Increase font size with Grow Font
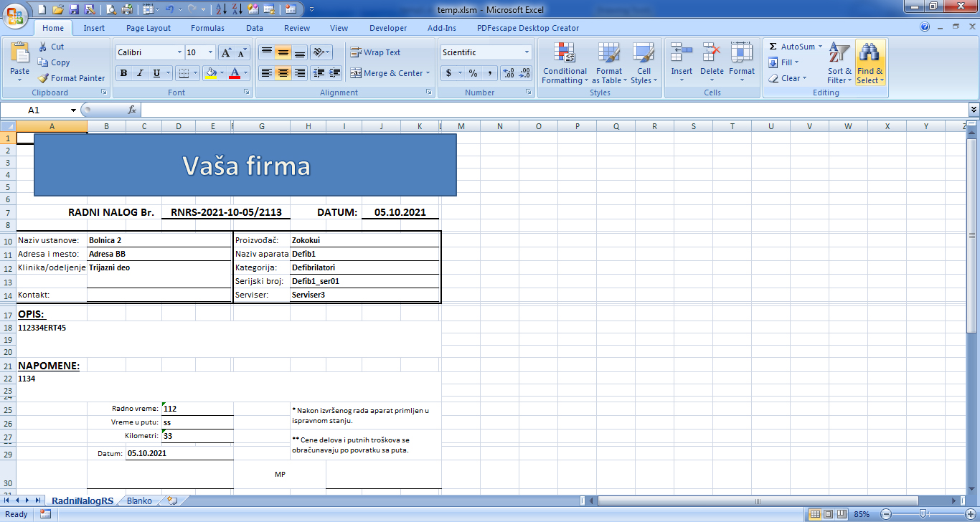The image size is (980, 522). pyautogui.click(x=226, y=52)
